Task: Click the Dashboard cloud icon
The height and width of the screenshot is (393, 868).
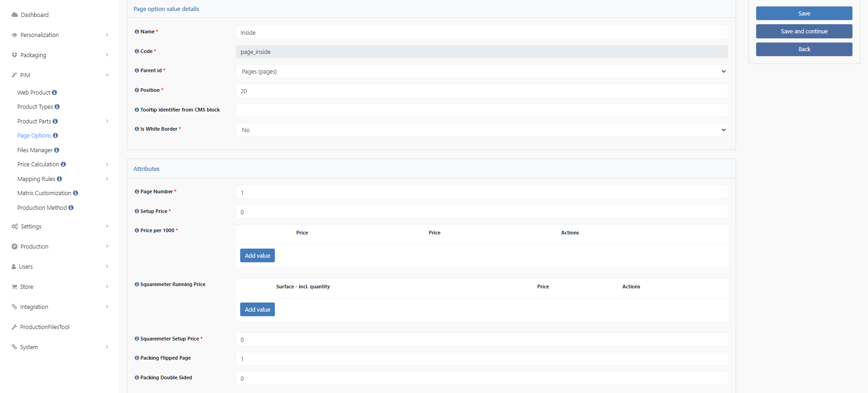Action: pos(15,15)
